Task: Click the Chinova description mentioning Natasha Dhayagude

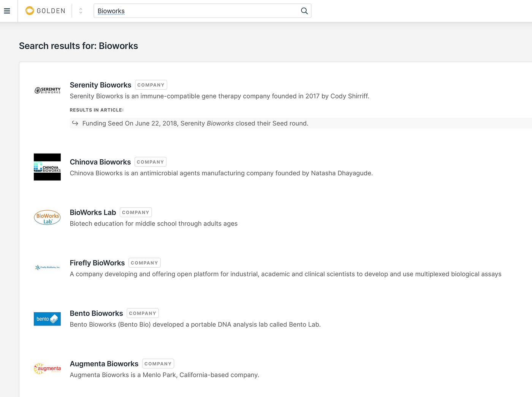Action: pos(221,173)
